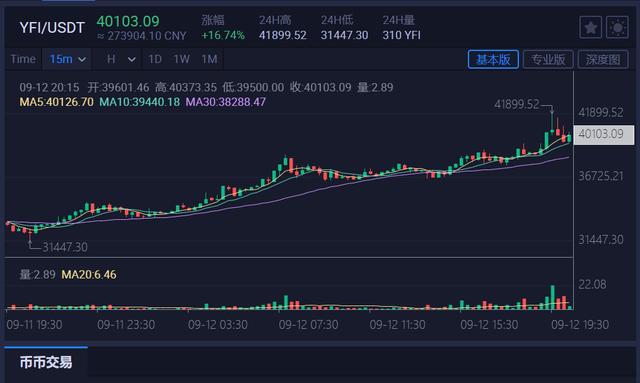Click the 09-12 07:30 time axis label
The image size is (640, 383).
[308, 325]
